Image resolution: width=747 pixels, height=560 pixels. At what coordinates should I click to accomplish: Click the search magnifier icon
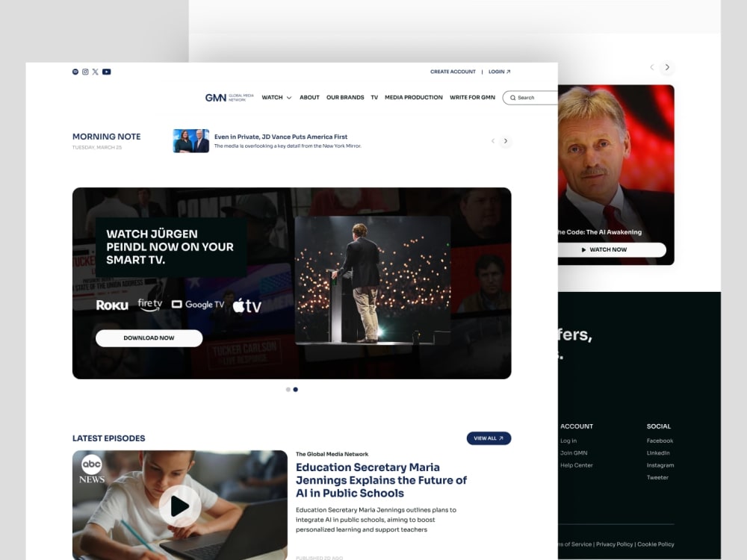tap(512, 98)
